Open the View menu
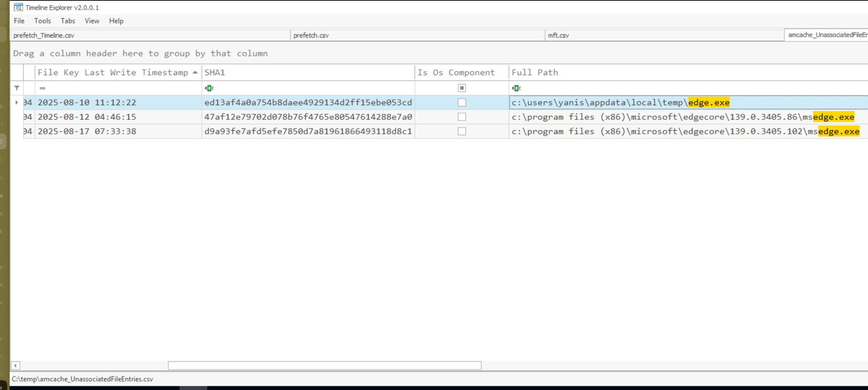The width and height of the screenshot is (868, 390). coord(92,21)
